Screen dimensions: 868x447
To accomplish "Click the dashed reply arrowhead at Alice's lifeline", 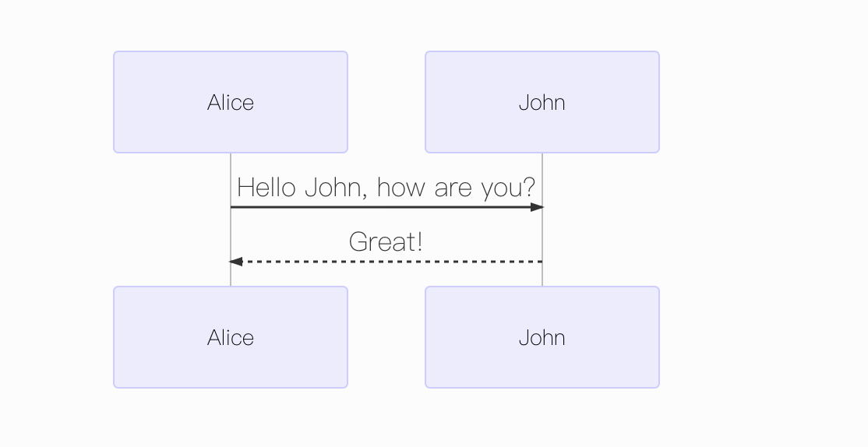I will (236, 262).
